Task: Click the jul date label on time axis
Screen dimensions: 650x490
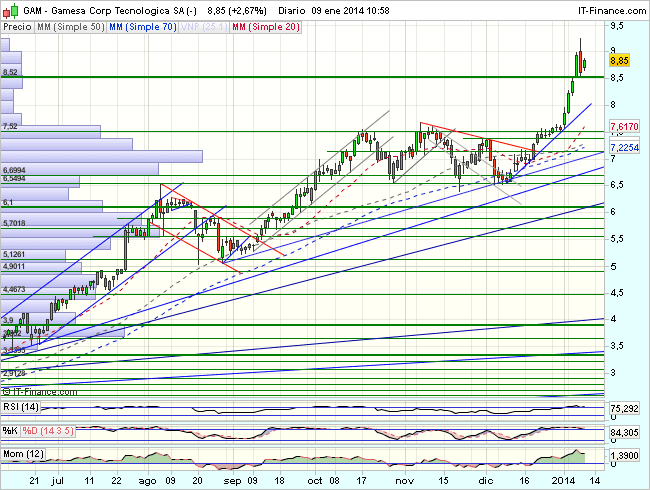Action: tap(58, 481)
